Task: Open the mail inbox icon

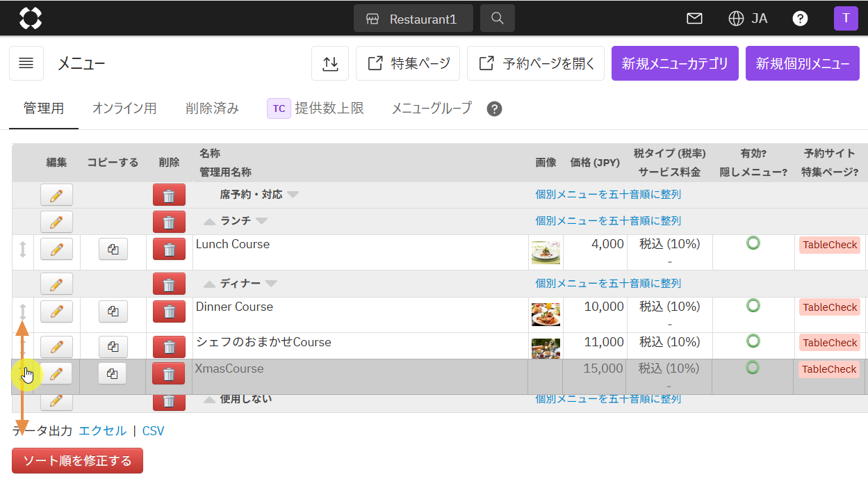Action: 694,19
